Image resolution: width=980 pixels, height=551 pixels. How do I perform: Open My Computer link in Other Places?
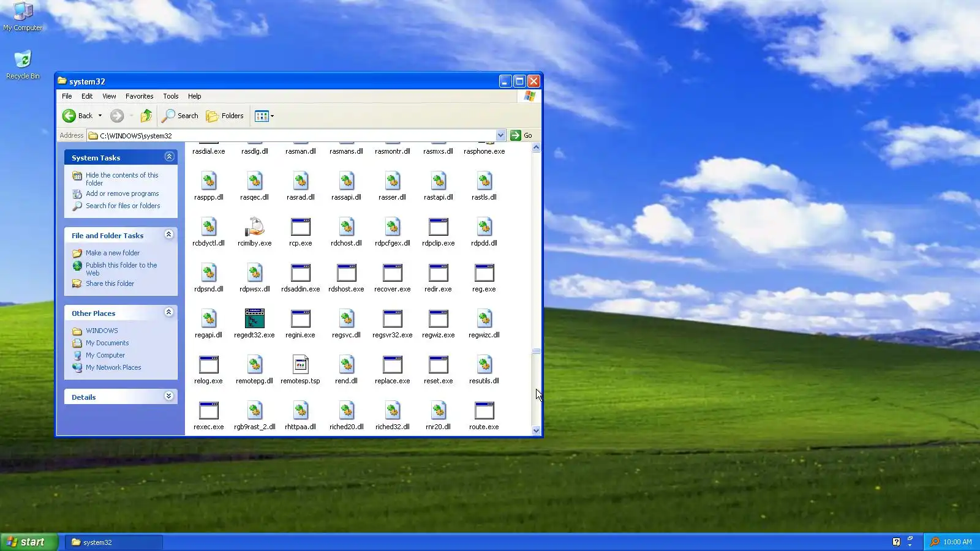tap(105, 355)
